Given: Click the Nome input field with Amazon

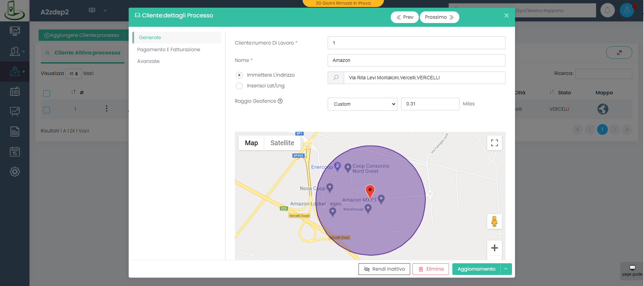Looking at the screenshot, I should click(416, 60).
